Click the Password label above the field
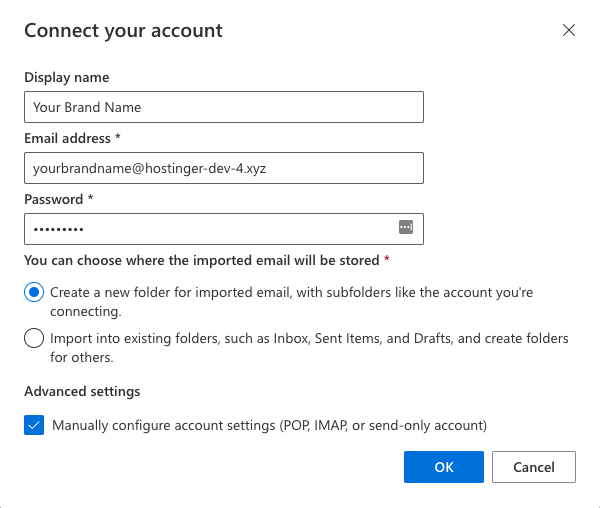 (54, 199)
